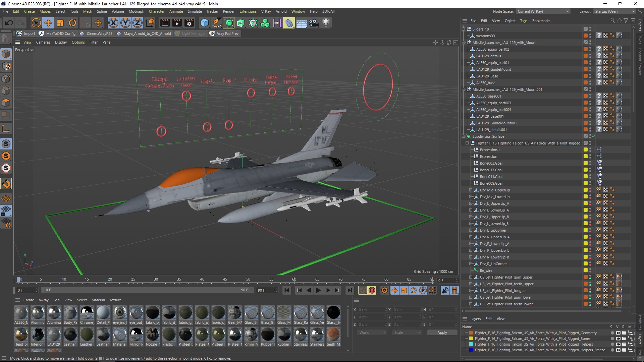Click yellow layer swatch of Expression.1
Image resolution: width=644 pixels, height=362 pixels.
pos(586,150)
